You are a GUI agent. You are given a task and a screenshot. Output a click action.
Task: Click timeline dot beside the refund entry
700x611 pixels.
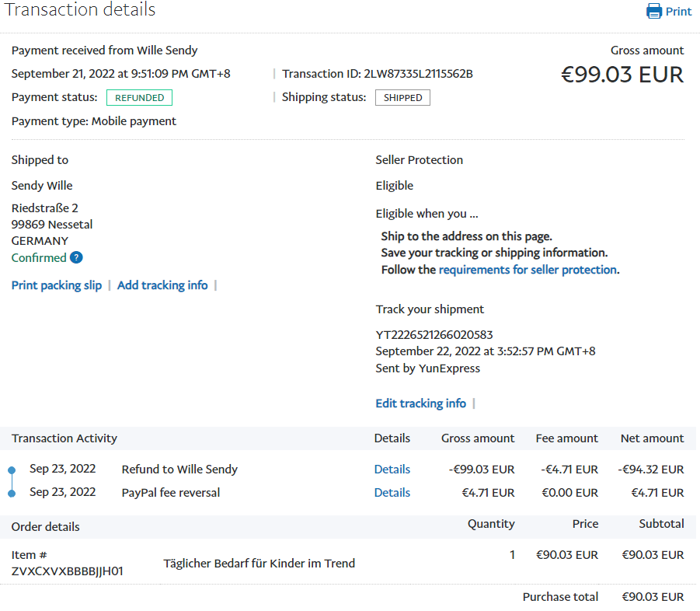[12, 470]
